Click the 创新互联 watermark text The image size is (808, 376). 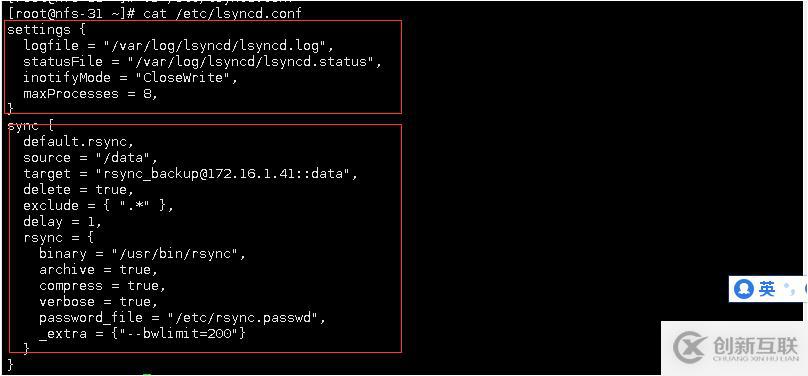pos(755,348)
